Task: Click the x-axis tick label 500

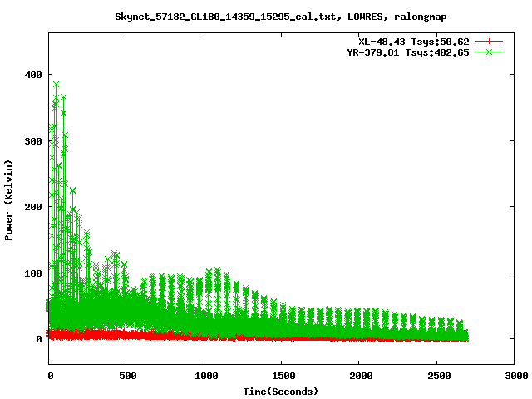Action: [x=128, y=376]
